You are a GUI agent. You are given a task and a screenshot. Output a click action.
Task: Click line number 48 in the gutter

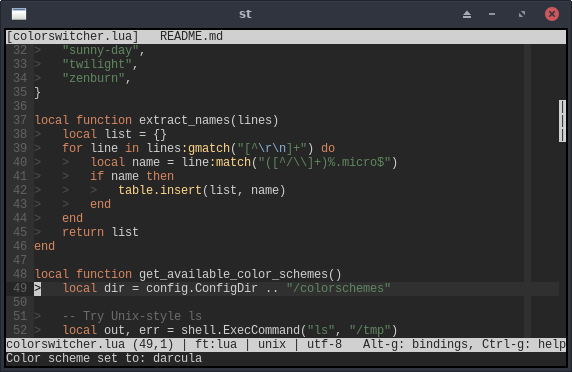point(20,274)
